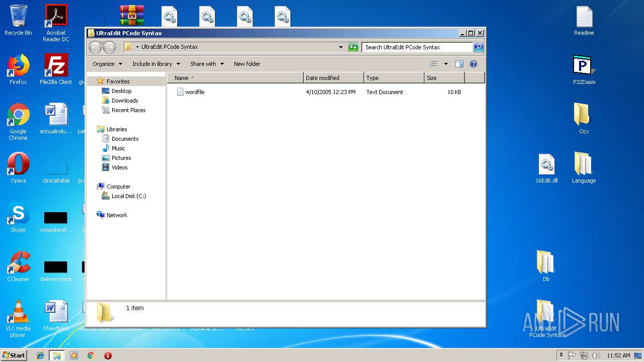
Task: Open more view options dropdown arrow
Action: point(446,64)
